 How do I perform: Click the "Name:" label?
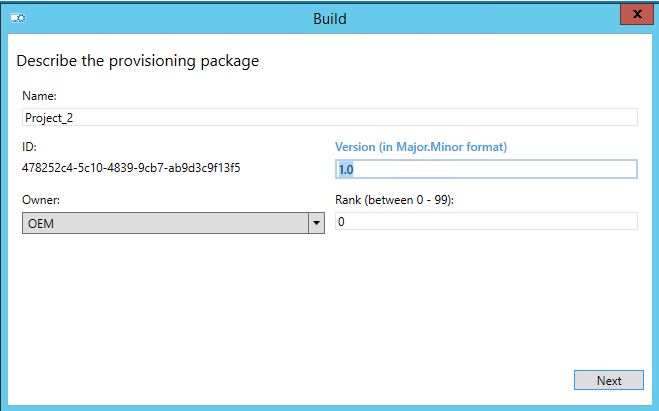click(x=39, y=96)
